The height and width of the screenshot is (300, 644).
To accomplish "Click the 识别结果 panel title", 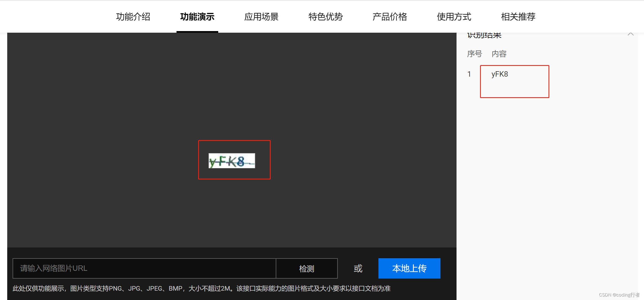I will pos(484,35).
